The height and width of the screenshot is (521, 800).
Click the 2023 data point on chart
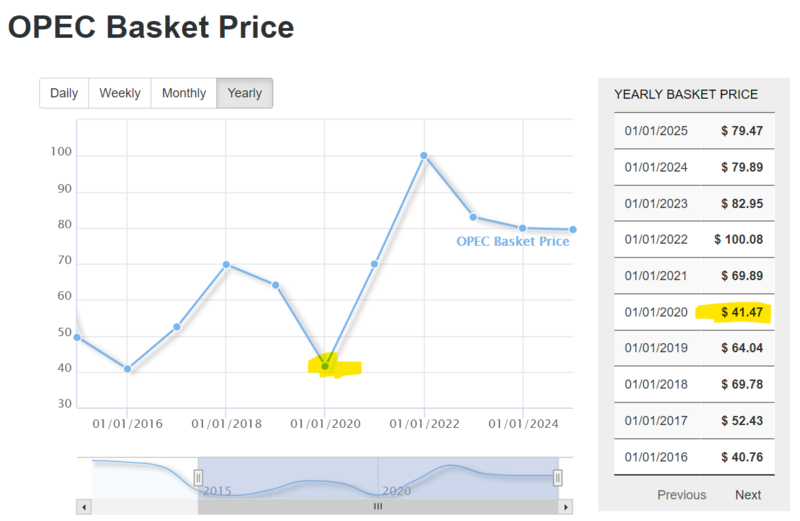(x=473, y=217)
